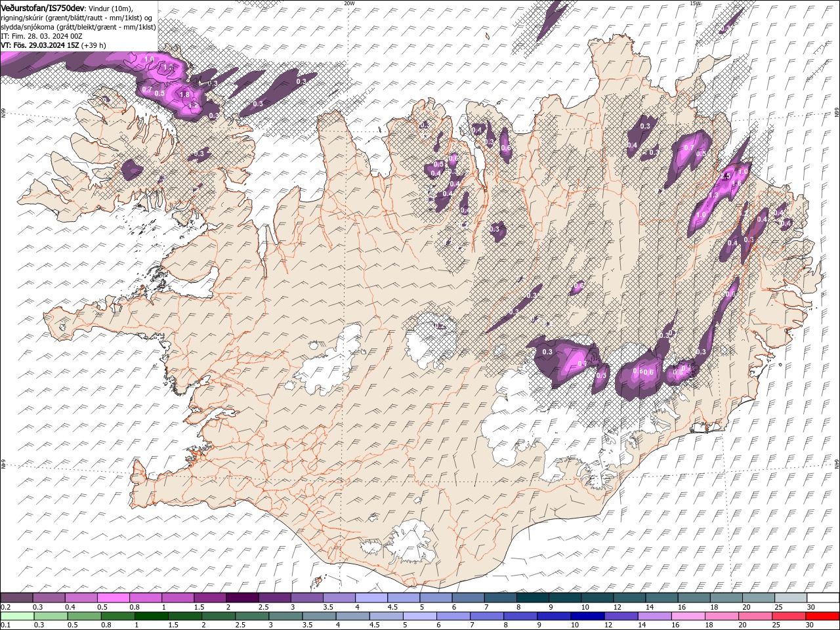
Task: Pick the bottom-row legend swatch between 20 and 25
Action: [x=755, y=616]
